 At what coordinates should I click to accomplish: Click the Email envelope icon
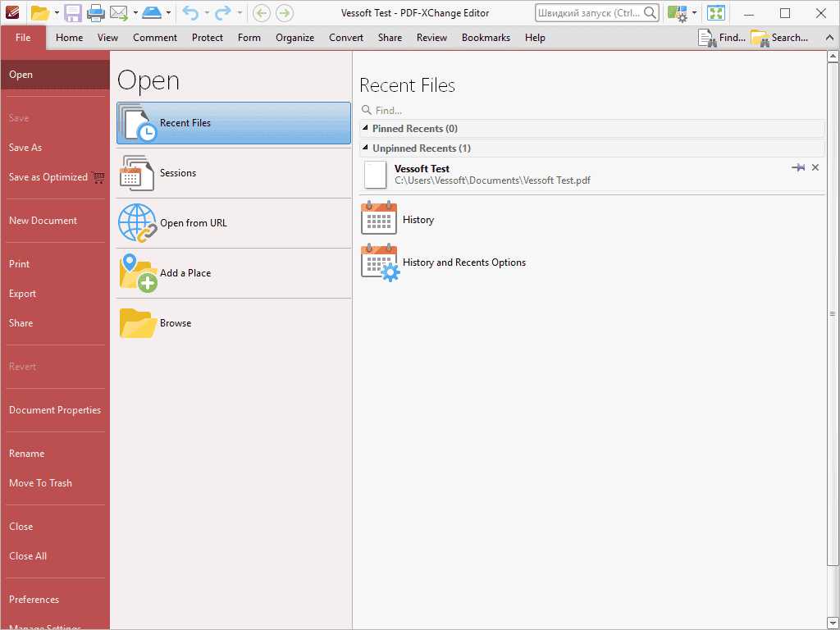(119, 13)
